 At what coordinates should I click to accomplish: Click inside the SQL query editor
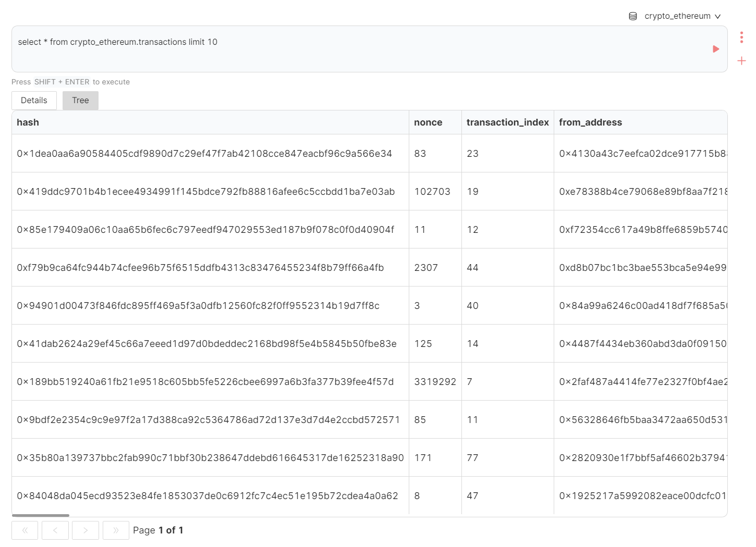(369, 49)
